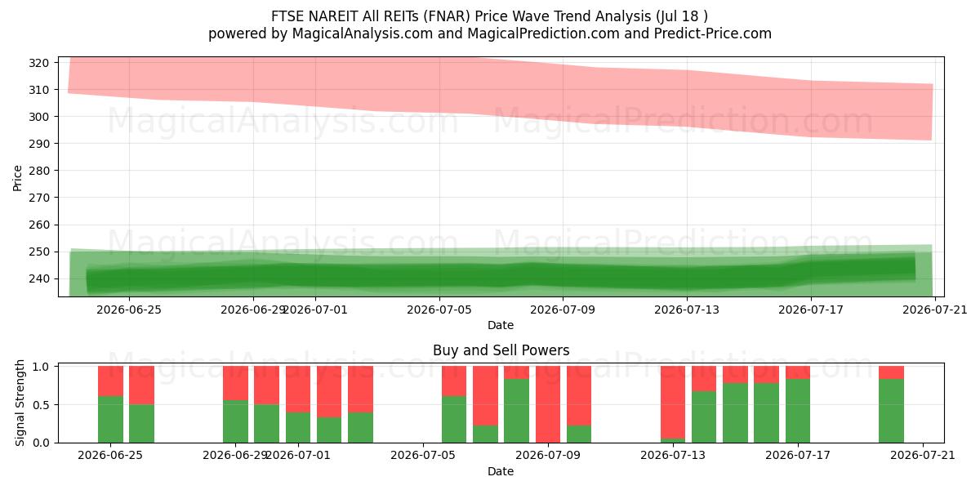Click the green buy bar for 2026-07-08

point(517,411)
